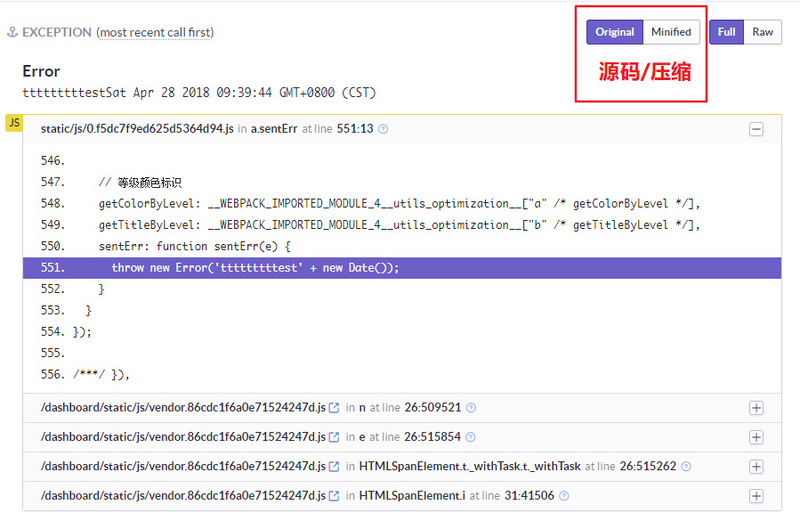Select the Full stacktrace mode
The image size is (800, 521).
[727, 32]
